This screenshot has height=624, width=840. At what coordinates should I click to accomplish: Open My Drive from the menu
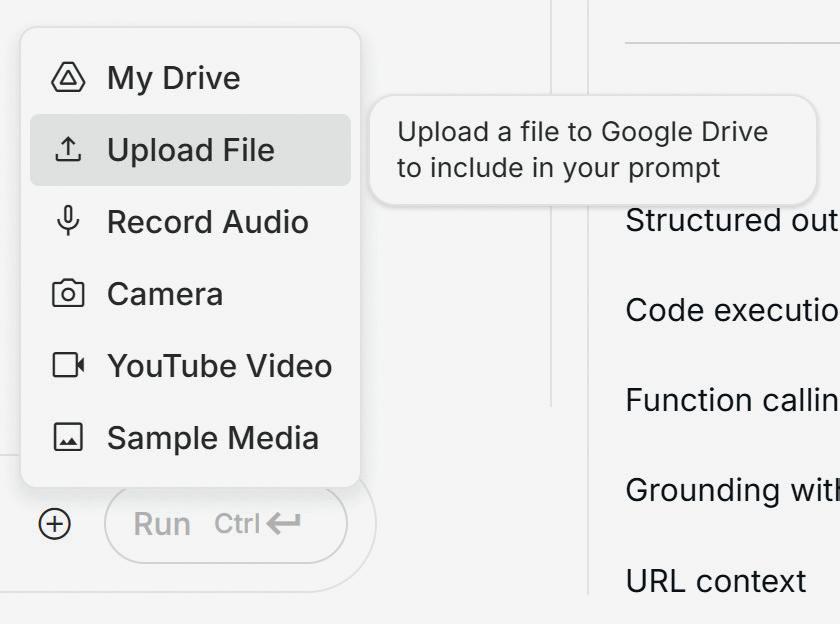click(174, 78)
